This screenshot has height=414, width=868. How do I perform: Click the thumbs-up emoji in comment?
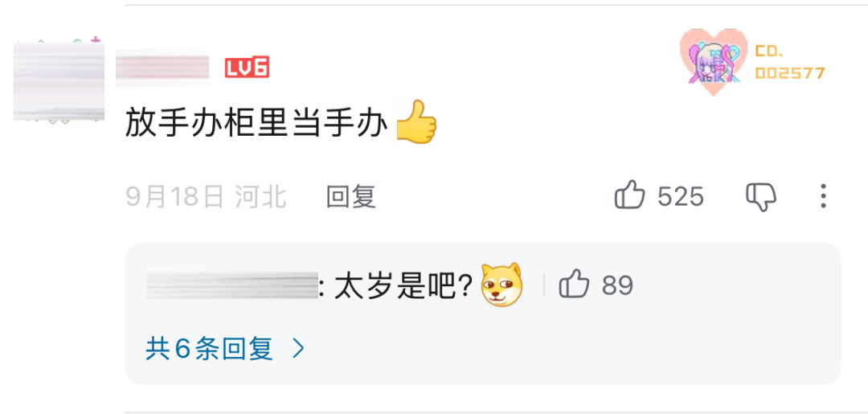tap(416, 122)
